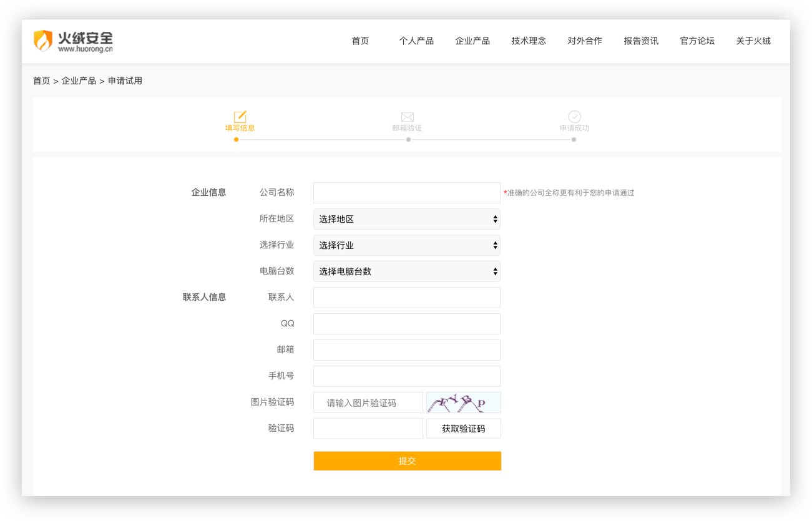812x521 pixels.
Task: Click the 请输入图片验证码 input field
Action: (x=368, y=402)
